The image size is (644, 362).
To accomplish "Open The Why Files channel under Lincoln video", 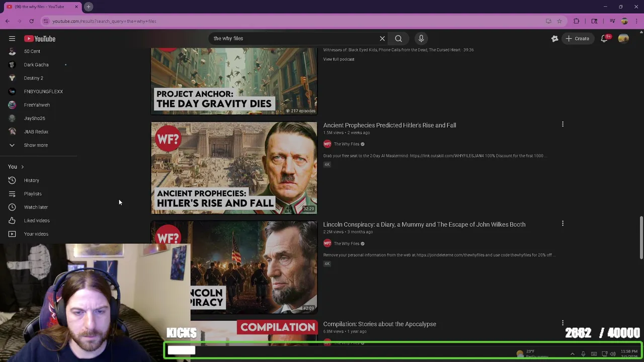I will click(x=347, y=244).
